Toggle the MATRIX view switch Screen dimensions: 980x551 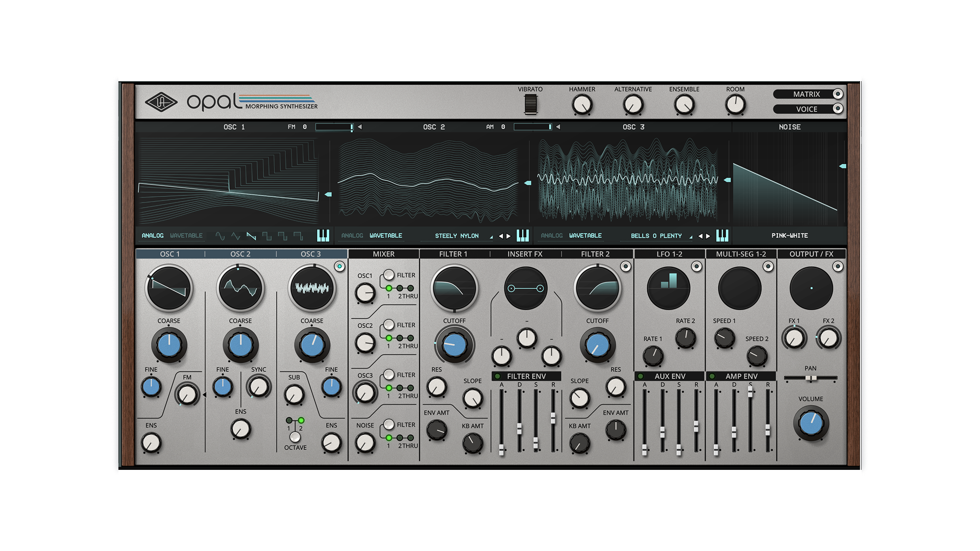point(837,94)
